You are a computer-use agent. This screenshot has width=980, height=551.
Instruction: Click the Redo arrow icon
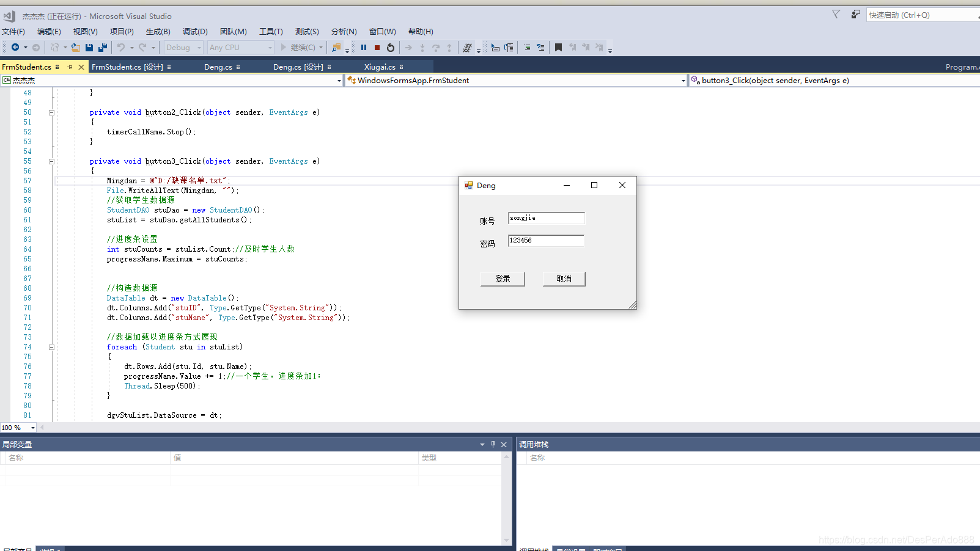click(x=142, y=48)
